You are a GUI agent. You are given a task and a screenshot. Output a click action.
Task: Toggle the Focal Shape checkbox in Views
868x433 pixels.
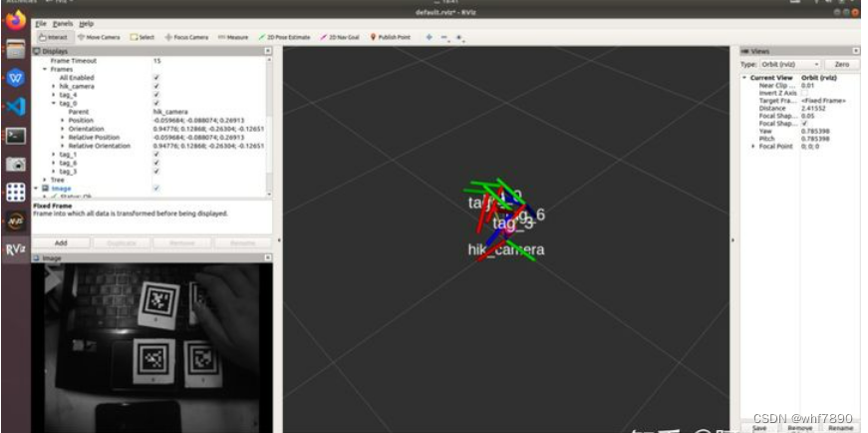[x=804, y=124]
